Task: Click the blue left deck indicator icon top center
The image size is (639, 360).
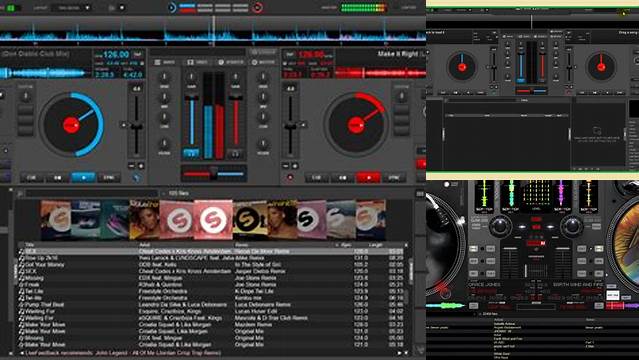Action: coord(172,7)
